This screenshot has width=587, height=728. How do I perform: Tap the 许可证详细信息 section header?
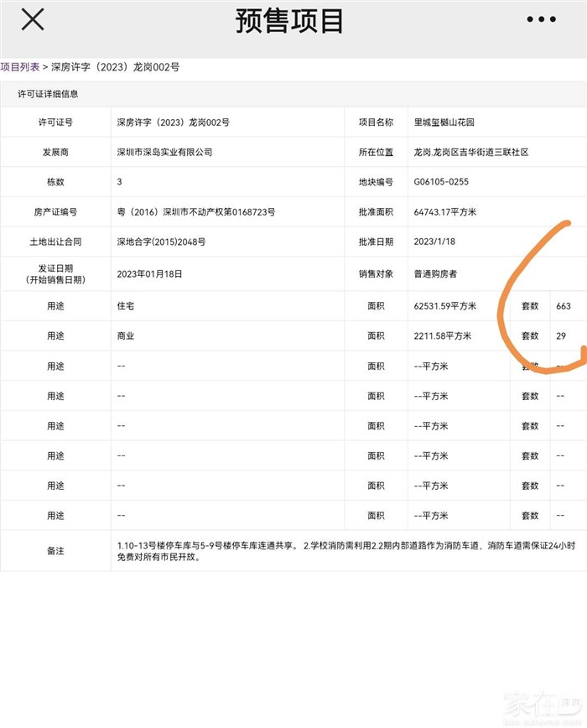coord(49,94)
